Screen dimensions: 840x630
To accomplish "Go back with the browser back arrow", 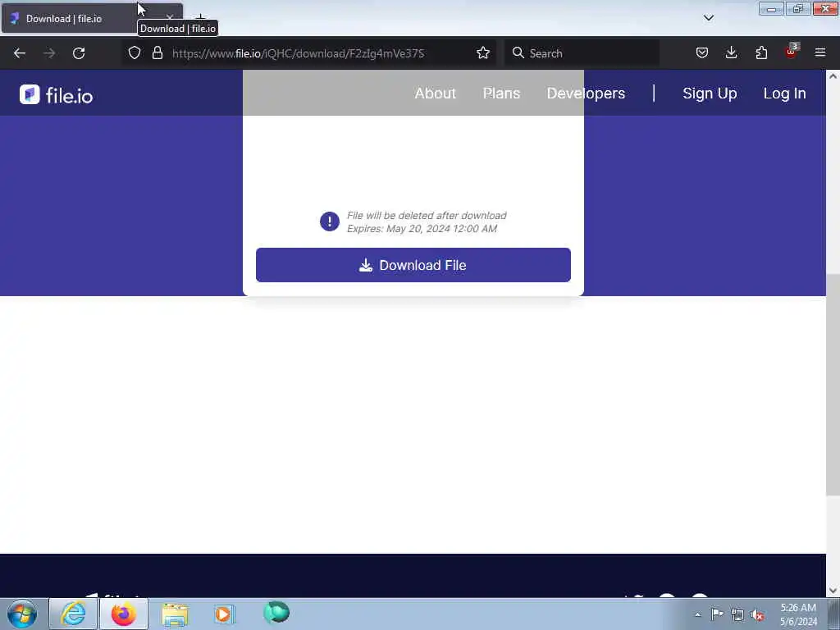I will (20, 53).
